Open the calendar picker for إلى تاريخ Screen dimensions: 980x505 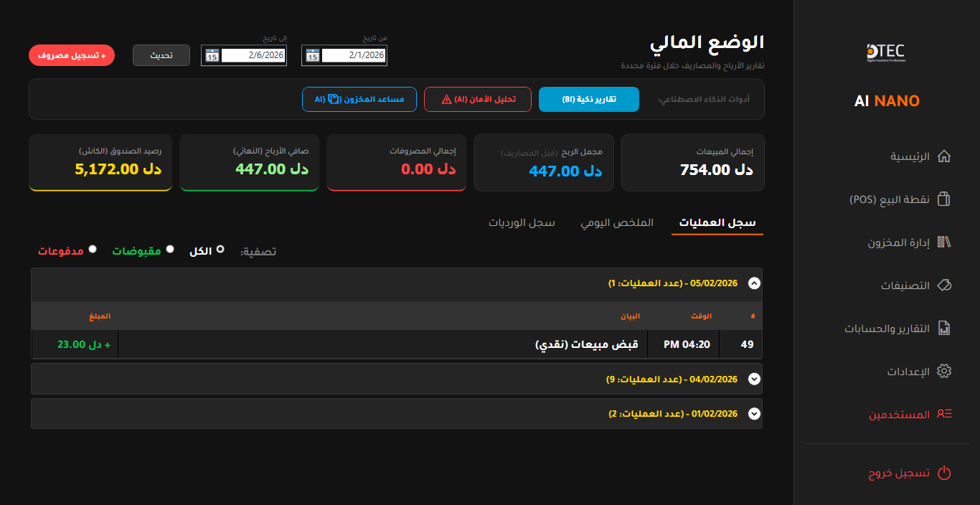[x=211, y=55]
